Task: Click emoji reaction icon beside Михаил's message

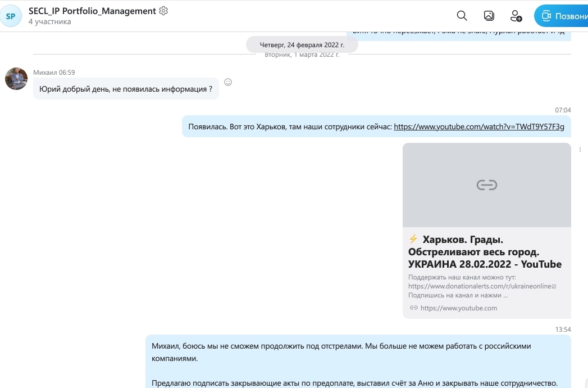Action: click(228, 82)
